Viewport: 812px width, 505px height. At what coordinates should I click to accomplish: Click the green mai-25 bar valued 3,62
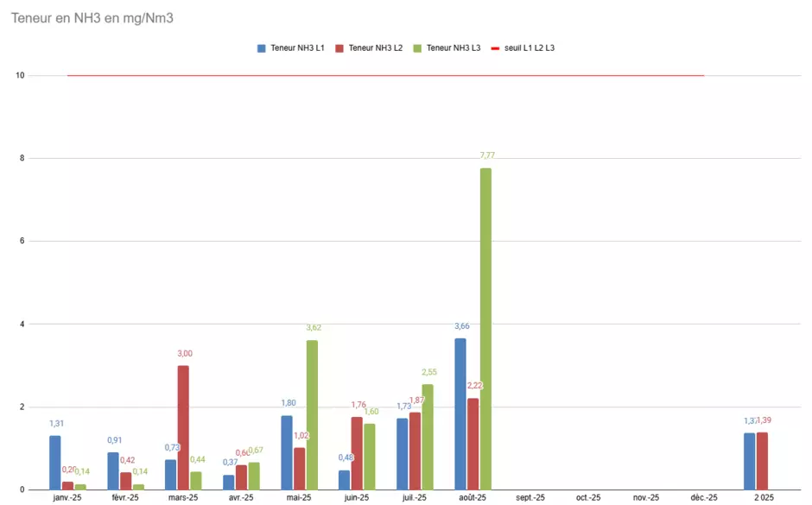point(312,414)
